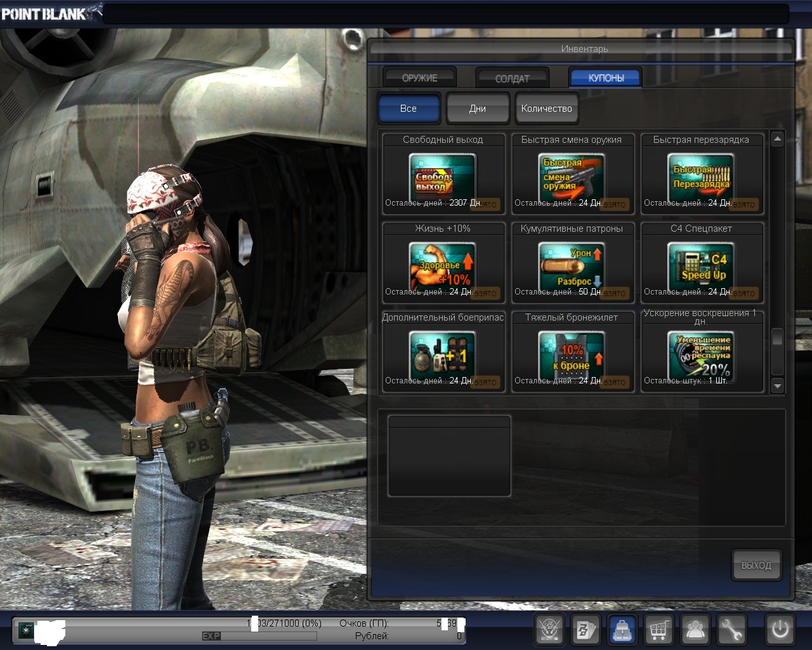Viewport: 812px width, 650px height.
Task: Select the Все filter button
Action: tap(409, 109)
